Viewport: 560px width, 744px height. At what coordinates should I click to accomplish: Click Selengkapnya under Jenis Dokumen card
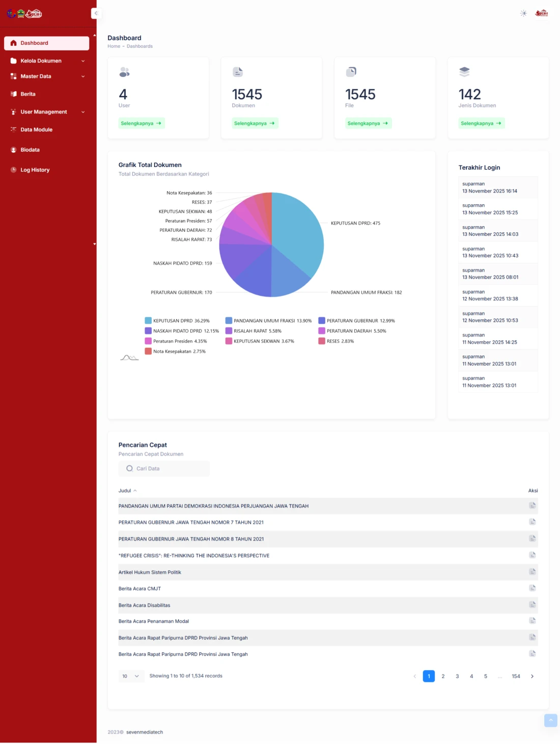coord(481,123)
